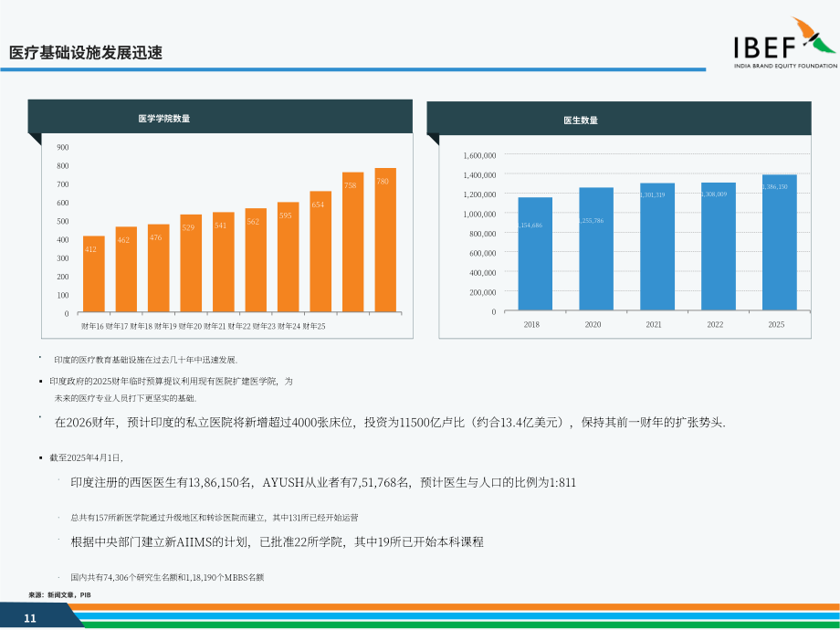
Task: Select the orange bar labeled 476
Action: [x=159, y=268]
